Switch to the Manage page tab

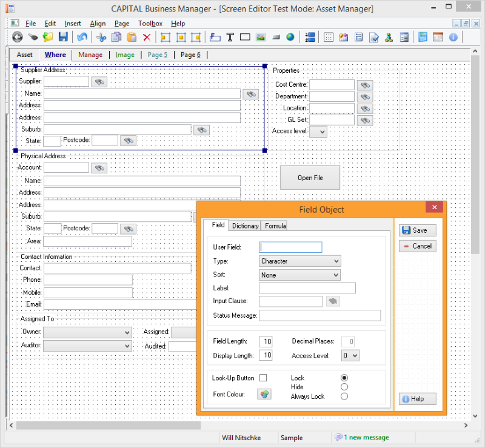pos(90,55)
